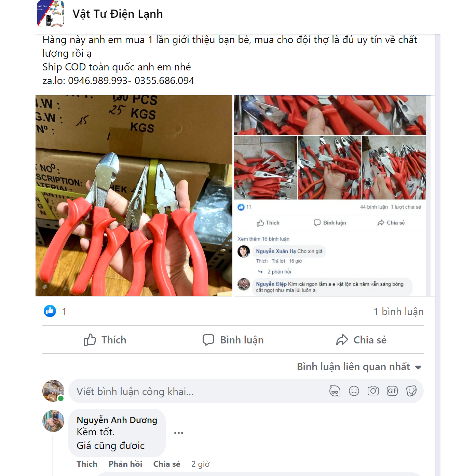The image size is (476, 476).
Task: Click Vật Tư Điện Lạnh page avatar
Action: 51,14
